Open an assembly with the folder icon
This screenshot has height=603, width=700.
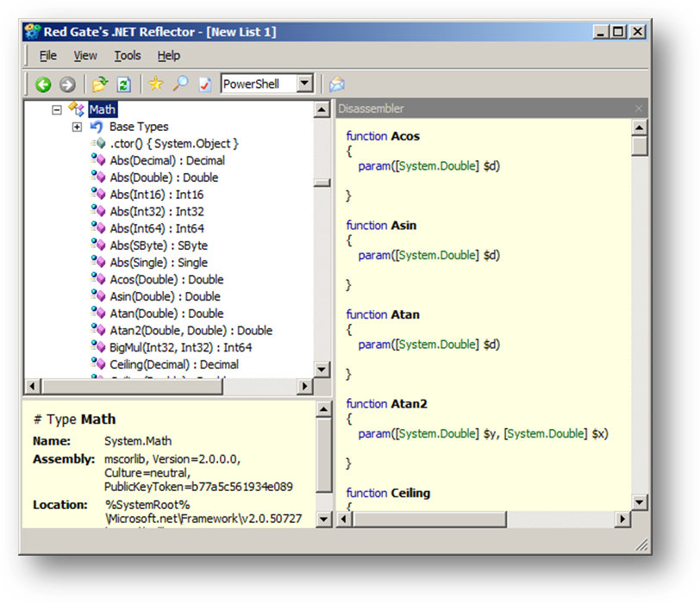(x=100, y=84)
